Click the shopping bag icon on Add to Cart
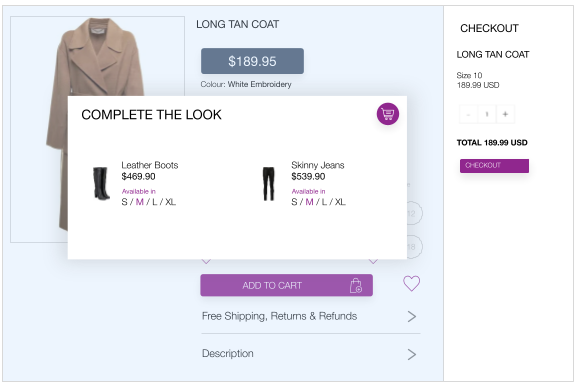This screenshot has width=579, height=390. 356,285
